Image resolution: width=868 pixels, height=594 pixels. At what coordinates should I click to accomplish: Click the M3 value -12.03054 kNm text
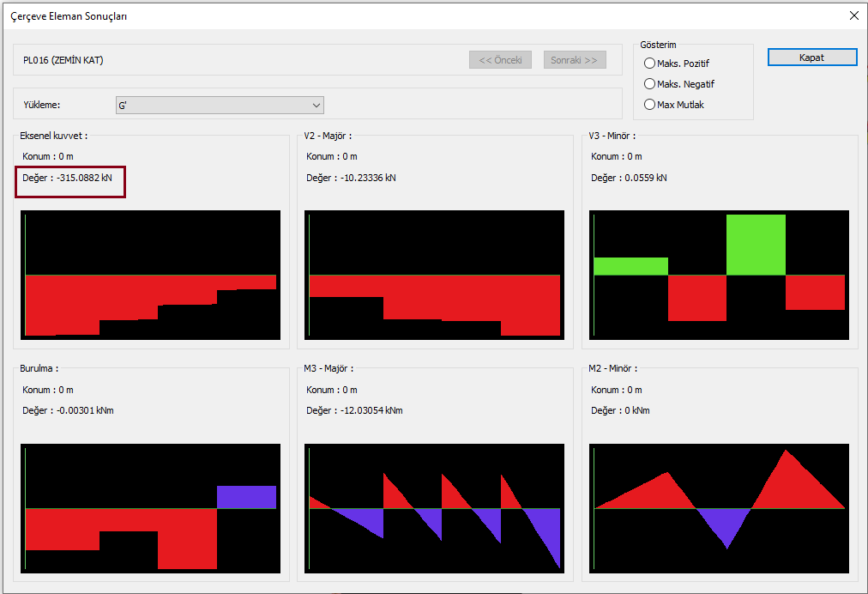point(354,410)
